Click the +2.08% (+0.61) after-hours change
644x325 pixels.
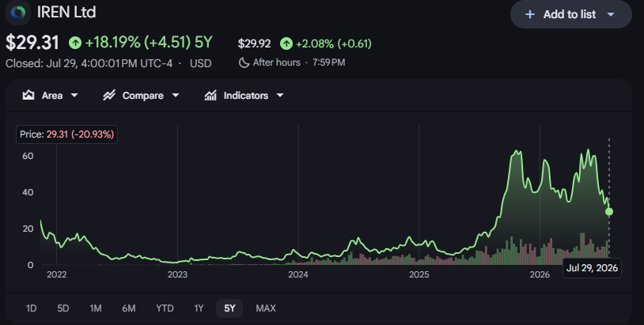click(334, 43)
